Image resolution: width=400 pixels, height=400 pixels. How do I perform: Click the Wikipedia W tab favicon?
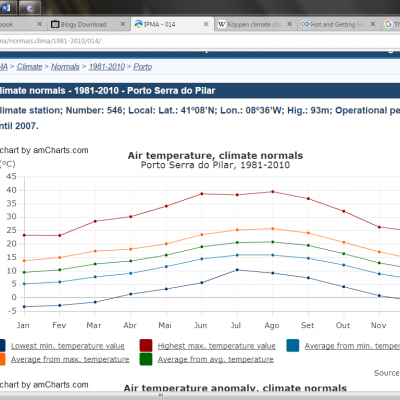(222, 24)
